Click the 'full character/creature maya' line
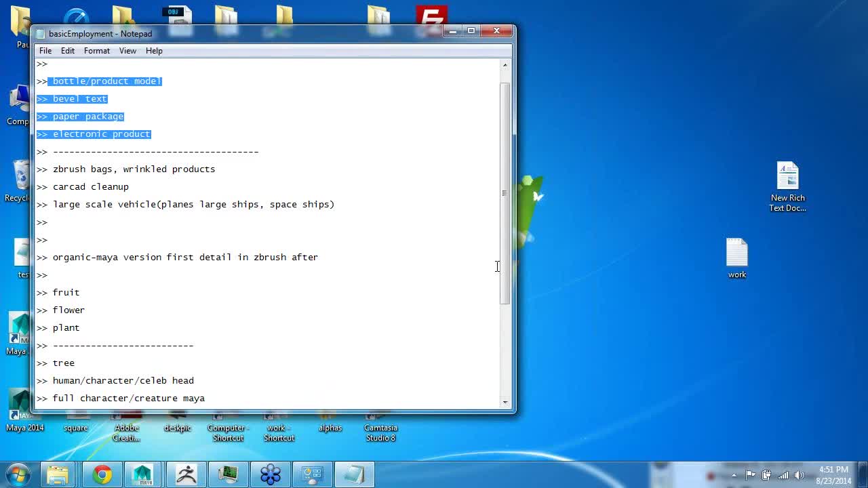 tap(128, 399)
